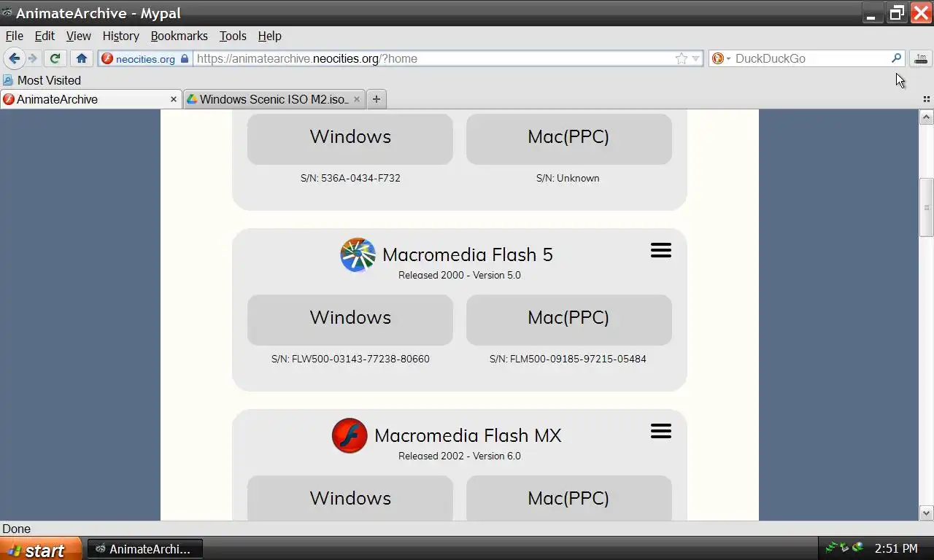Image resolution: width=934 pixels, height=560 pixels.
Task: Open the URL history dropdown arrow
Action: click(696, 58)
